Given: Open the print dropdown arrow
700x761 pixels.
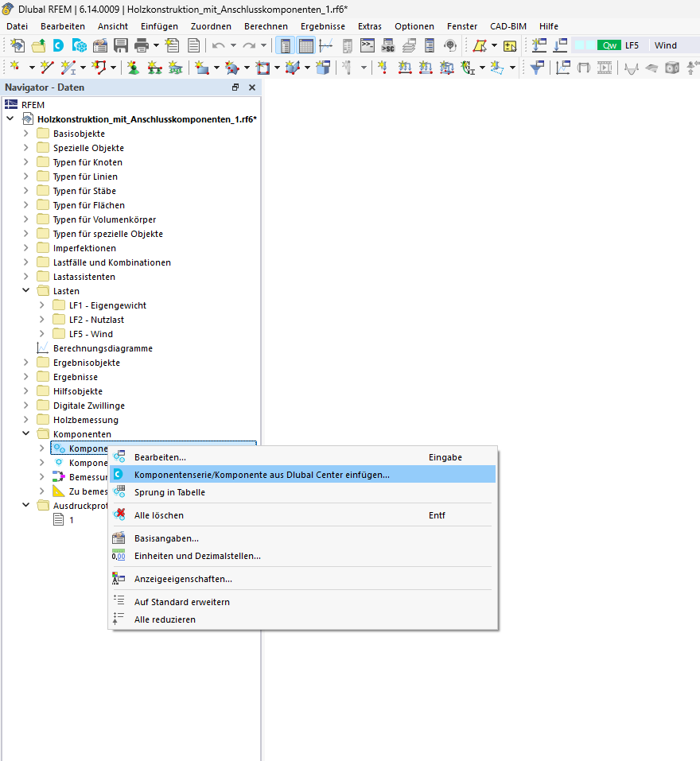Looking at the screenshot, I should pos(157,45).
